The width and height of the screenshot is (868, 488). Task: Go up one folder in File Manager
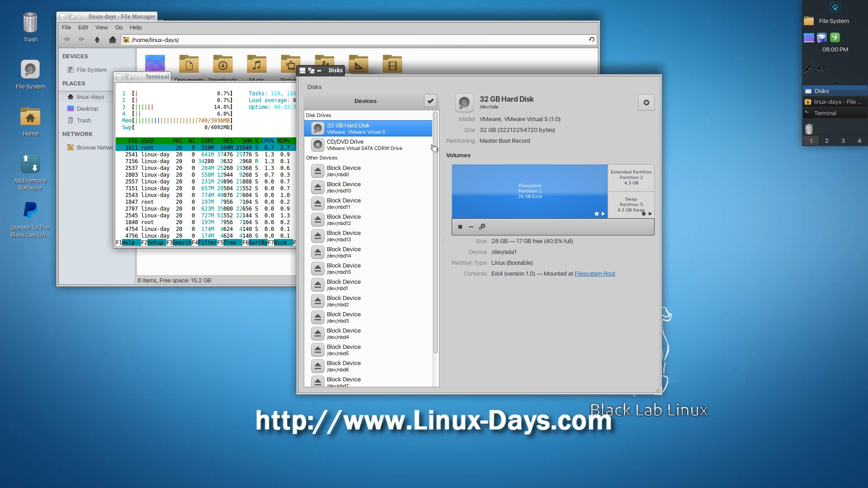point(97,40)
